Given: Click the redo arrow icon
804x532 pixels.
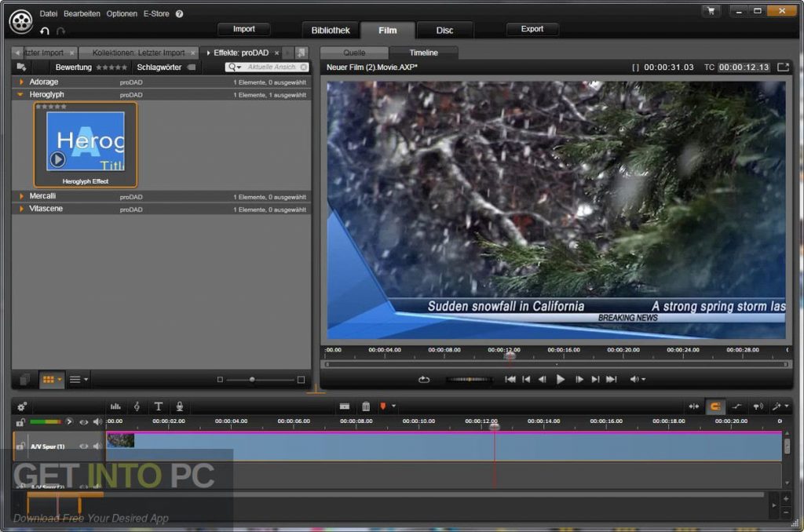Looking at the screenshot, I should click(x=60, y=31).
